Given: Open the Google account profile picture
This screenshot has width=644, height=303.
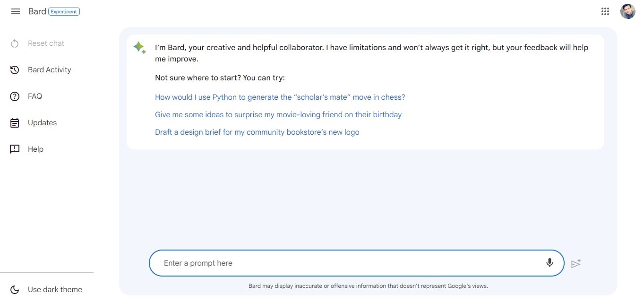Looking at the screenshot, I should [x=627, y=11].
